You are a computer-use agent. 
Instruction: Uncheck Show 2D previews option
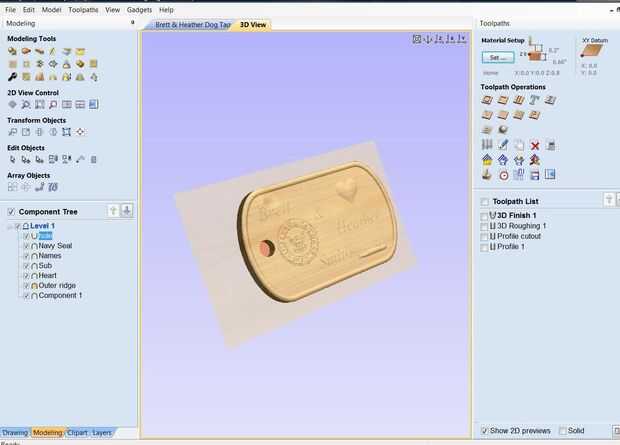click(x=484, y=430)
